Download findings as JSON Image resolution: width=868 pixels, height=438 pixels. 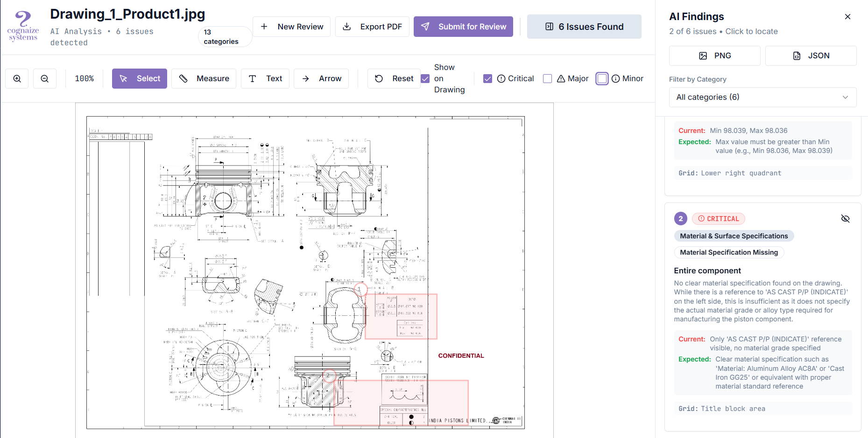pos(811,56)
